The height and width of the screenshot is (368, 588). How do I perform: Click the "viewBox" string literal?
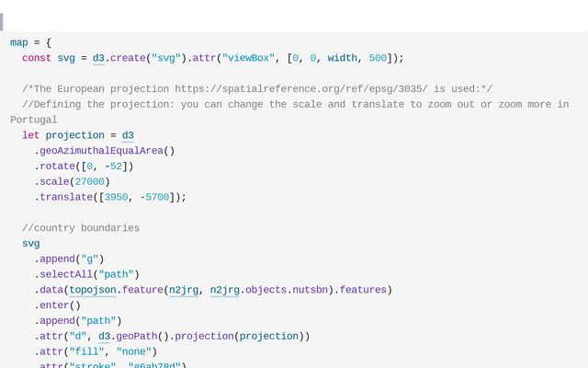(x=248, y=58)
